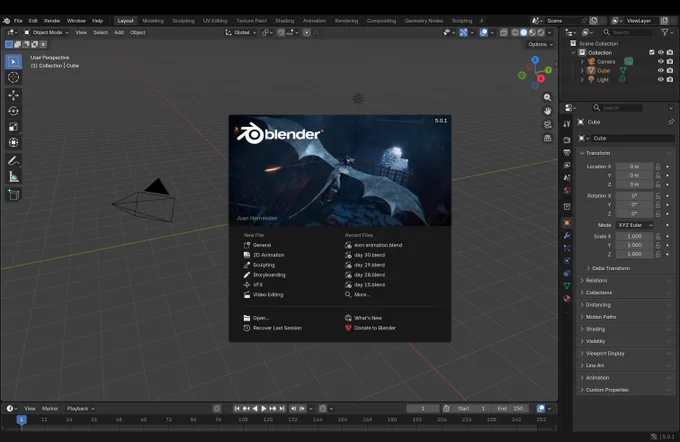Screen dimensions: 680x442
Task: Open the viewport Add menu
Action: (x=119, y=33)
